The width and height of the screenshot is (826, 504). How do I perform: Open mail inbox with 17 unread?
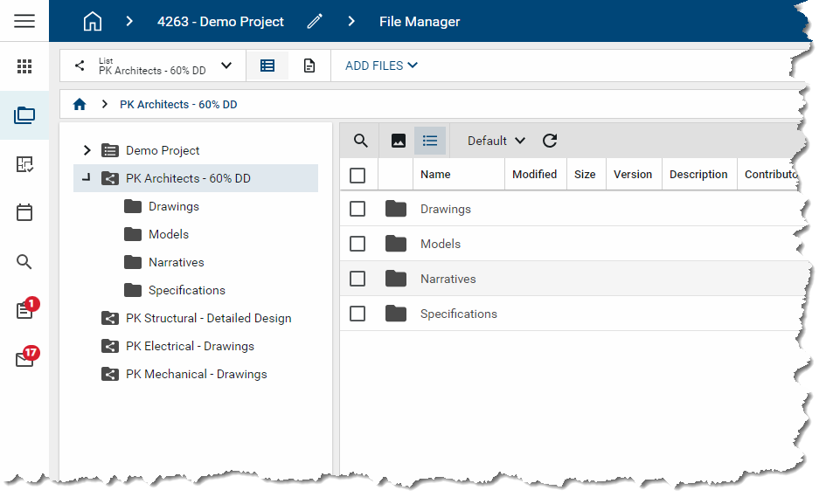point(24,359)
